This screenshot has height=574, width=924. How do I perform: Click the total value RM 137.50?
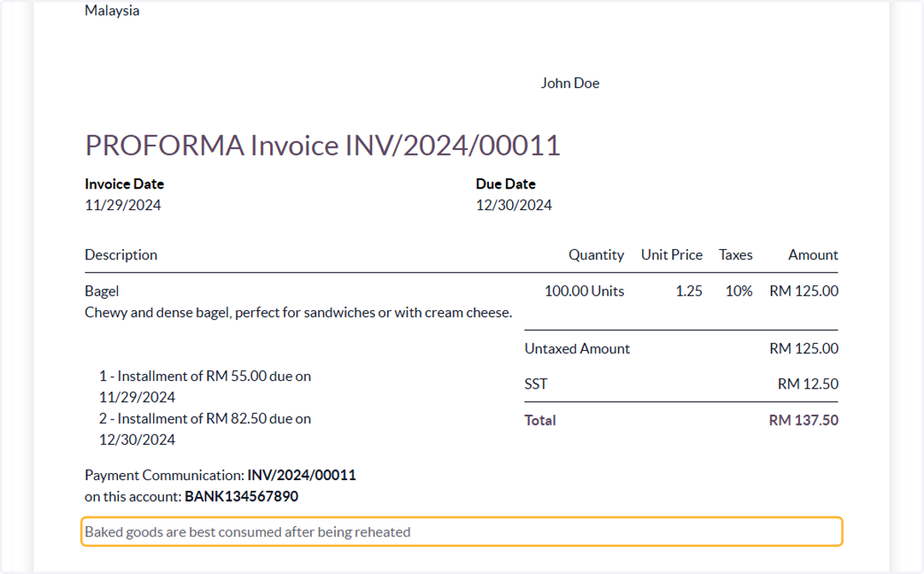click(x=804, y=420)
